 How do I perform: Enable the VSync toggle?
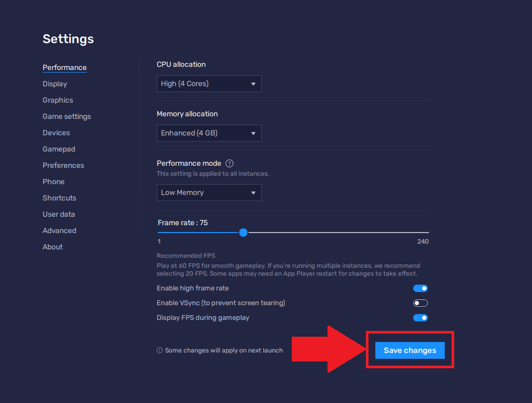click(420, 303)
